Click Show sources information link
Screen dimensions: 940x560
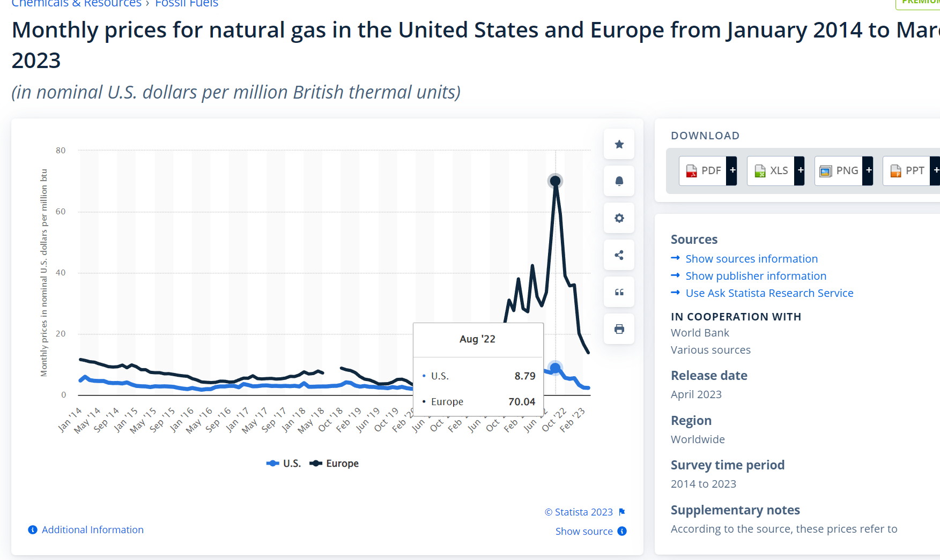[x=751, y=259]
